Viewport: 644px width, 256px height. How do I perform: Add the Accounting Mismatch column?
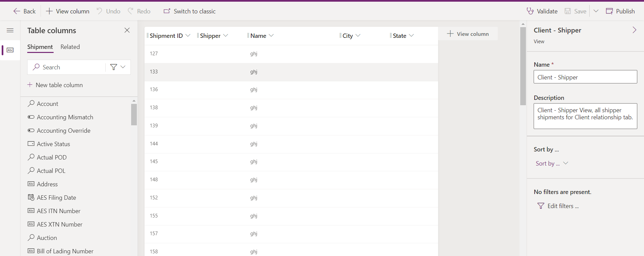pyautogui.click(x=65, y=117)
